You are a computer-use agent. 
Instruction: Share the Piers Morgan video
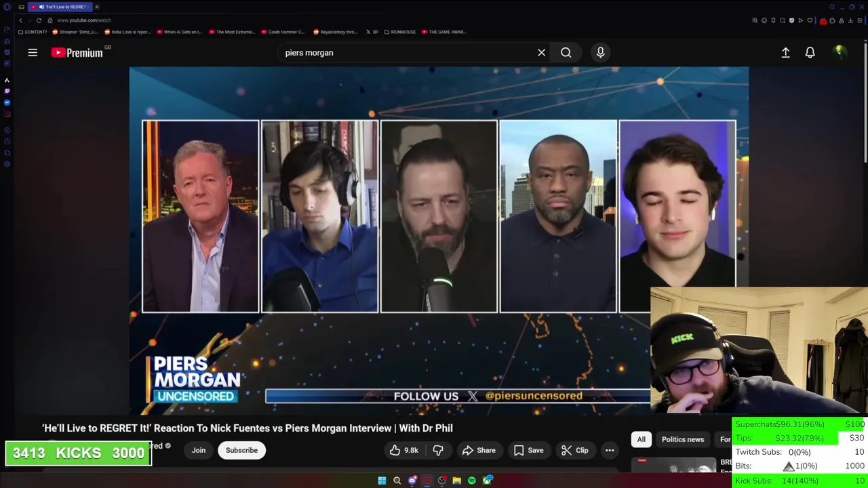[x=479, y=450]
